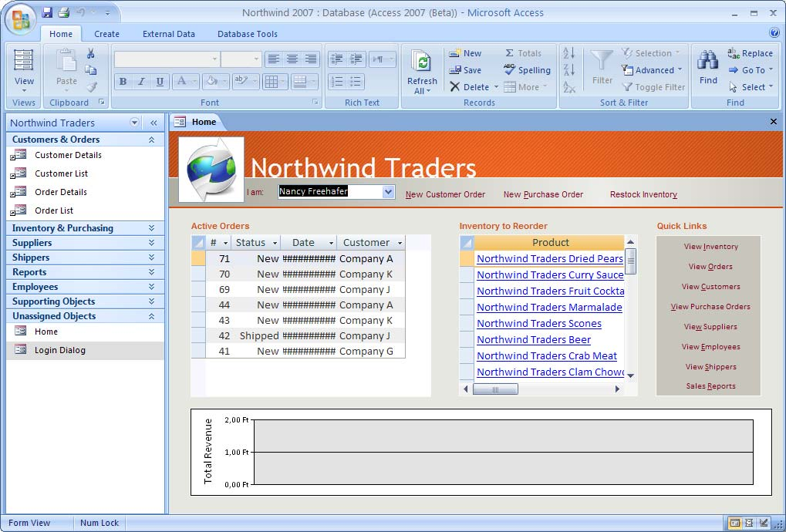Click the Filter funnel icon

602,61
